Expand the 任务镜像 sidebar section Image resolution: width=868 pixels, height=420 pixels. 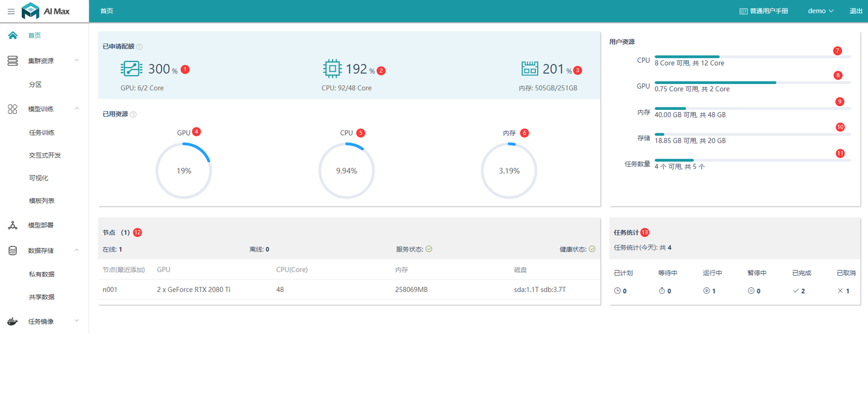pyautogui.click(x=76, y=320)
